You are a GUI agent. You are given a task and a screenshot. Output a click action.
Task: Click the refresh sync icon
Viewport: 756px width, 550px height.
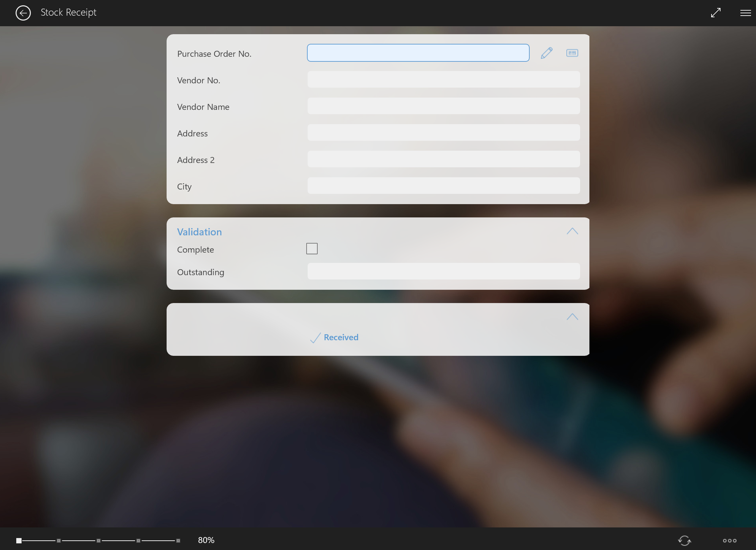(x=684, y=540)
